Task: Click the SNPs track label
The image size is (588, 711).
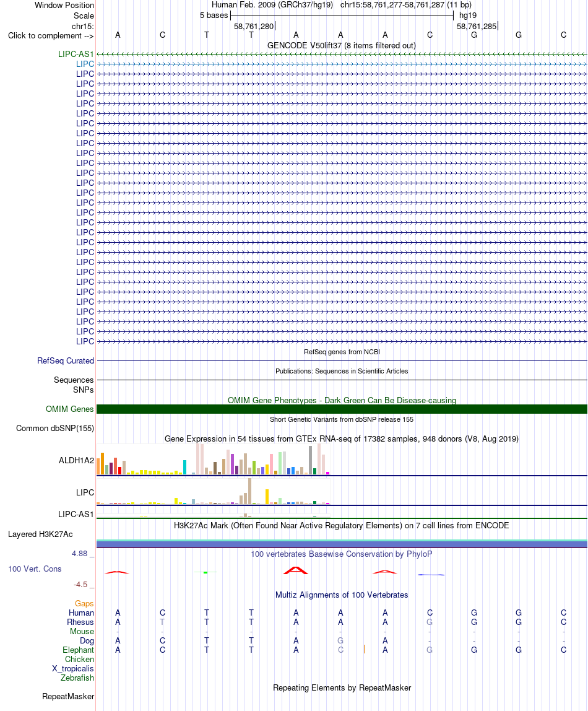Action: coord(84,390)
